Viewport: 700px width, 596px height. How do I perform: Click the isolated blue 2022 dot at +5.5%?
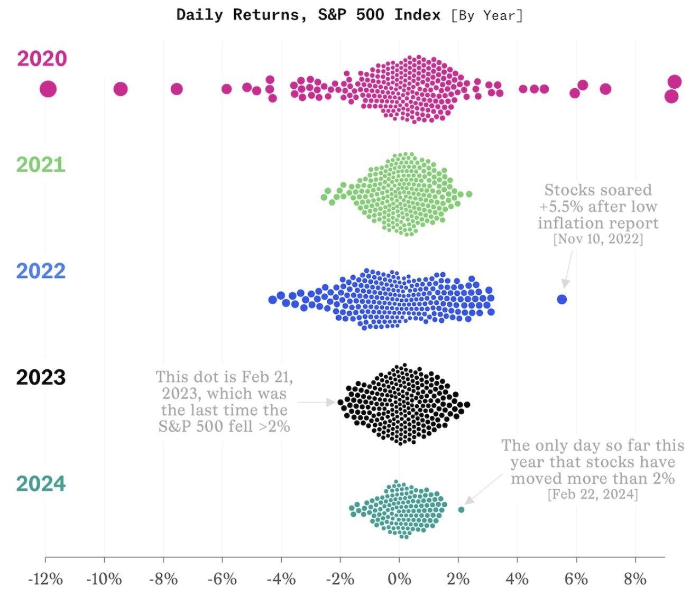pyautogui.click(x=561, y=300)
